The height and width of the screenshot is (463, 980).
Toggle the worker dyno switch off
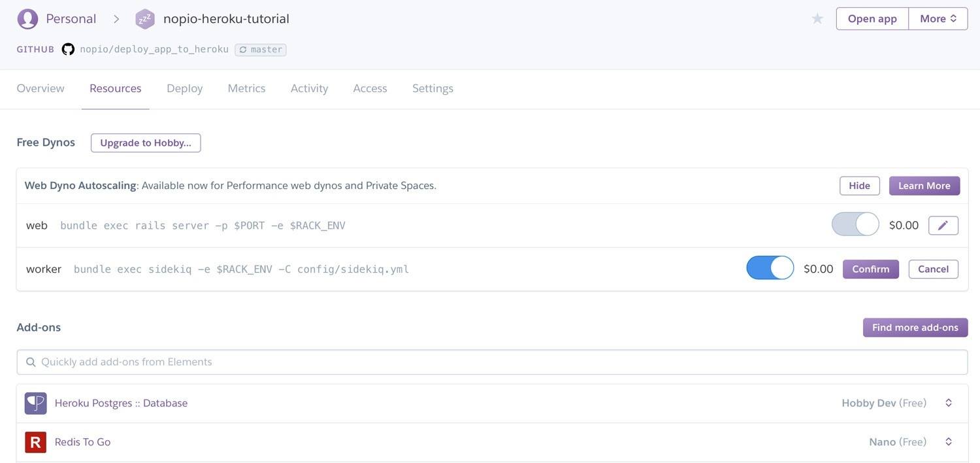click(x=770, y=268)
